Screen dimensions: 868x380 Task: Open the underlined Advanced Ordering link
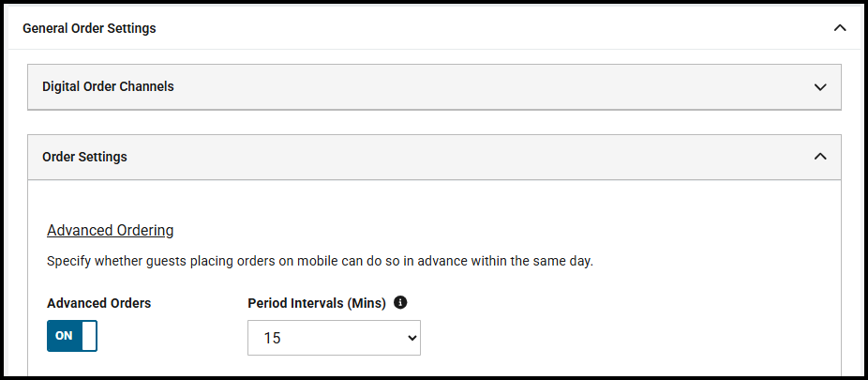point(110,230)
